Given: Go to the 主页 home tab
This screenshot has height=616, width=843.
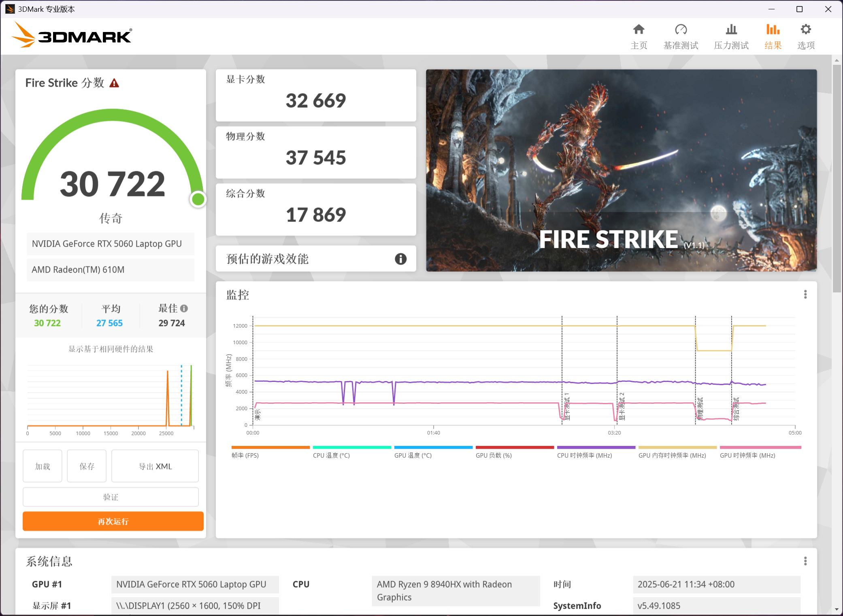Looking at the screenshot, I should coord(639,36).
